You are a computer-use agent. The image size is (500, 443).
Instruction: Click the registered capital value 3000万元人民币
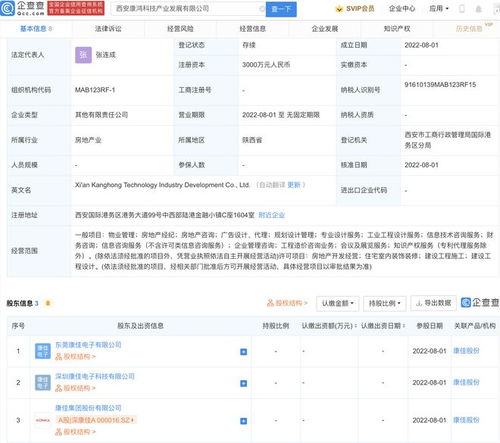(266, 65)
